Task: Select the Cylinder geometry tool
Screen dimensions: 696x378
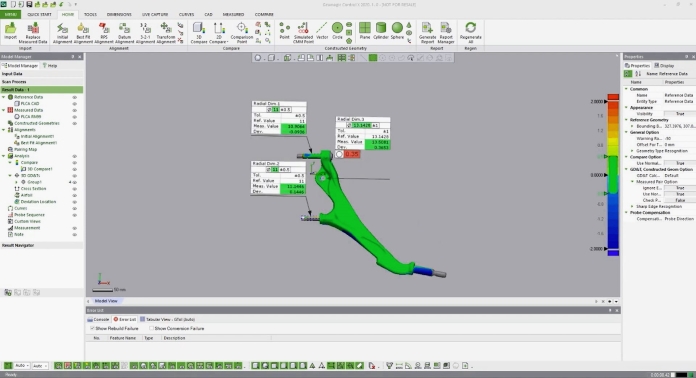Action: [381, 31]
